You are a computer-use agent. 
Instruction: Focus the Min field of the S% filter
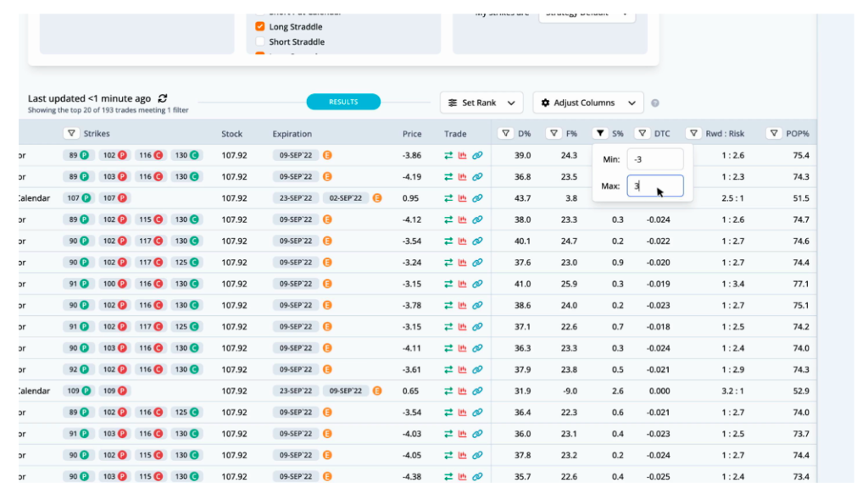pos(655,159)
